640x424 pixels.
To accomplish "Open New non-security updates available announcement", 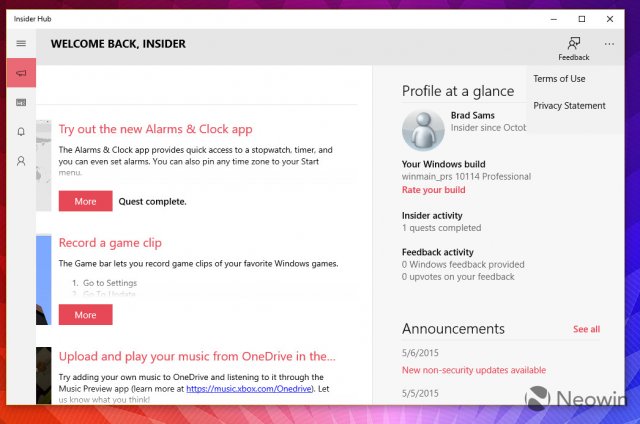I will [474, 370].
